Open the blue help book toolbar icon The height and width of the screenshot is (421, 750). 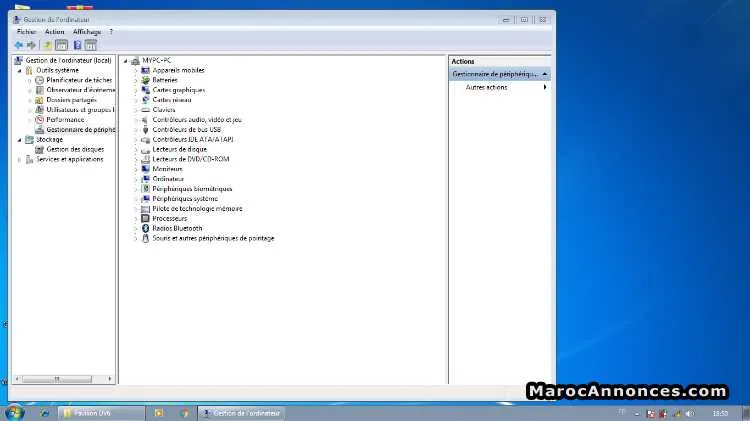[77, 45]
